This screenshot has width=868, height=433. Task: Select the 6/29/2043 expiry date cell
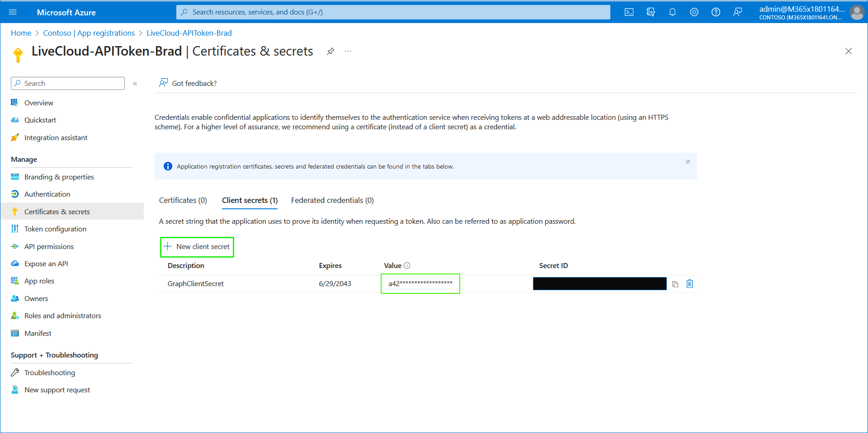point(335,284)
